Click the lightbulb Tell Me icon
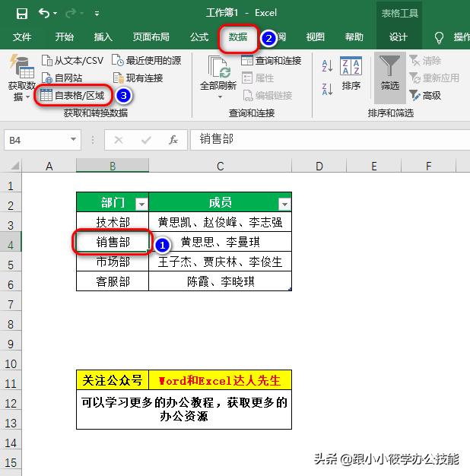470x476 pixels. [x=439, y=38]
